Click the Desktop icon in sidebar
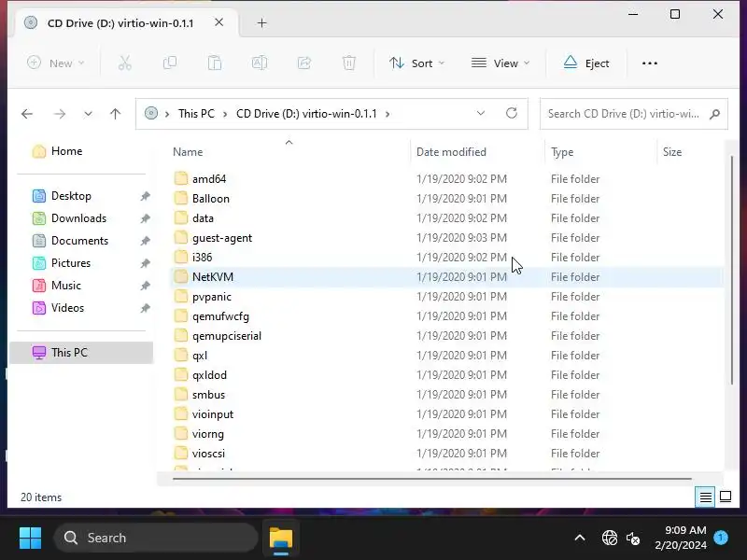 point(39,196)
